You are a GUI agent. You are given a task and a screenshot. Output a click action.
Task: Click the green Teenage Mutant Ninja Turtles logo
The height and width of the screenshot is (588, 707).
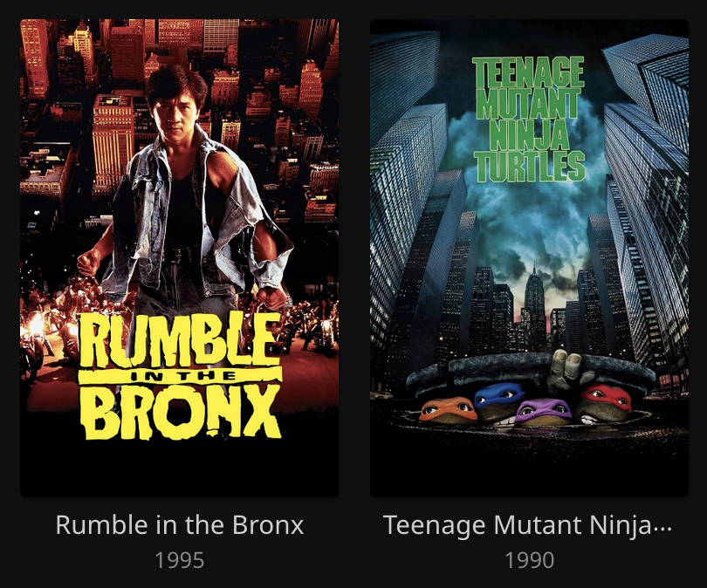(529, 119)
